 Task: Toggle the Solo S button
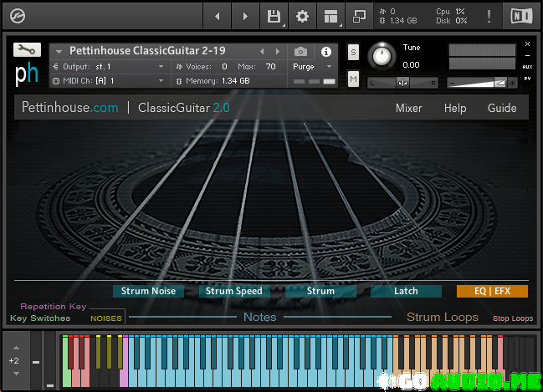point(353,52)
